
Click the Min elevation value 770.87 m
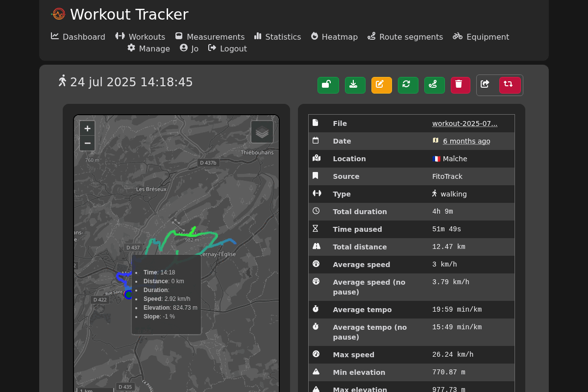(x=448, y=372)
